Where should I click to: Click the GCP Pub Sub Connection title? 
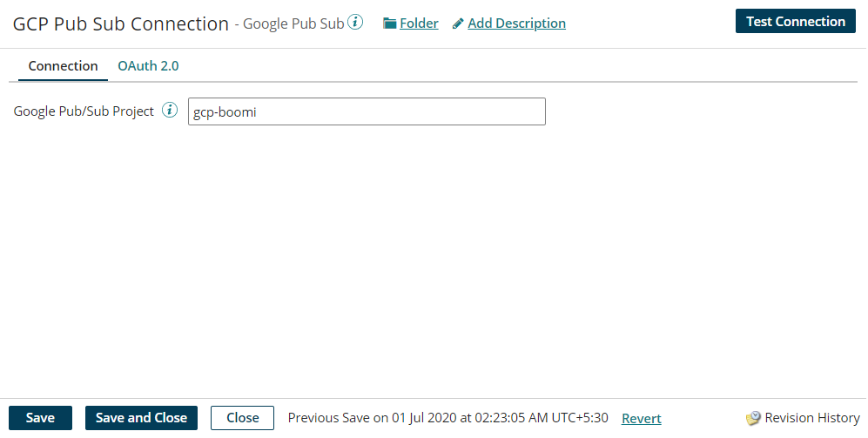[121, 24]
